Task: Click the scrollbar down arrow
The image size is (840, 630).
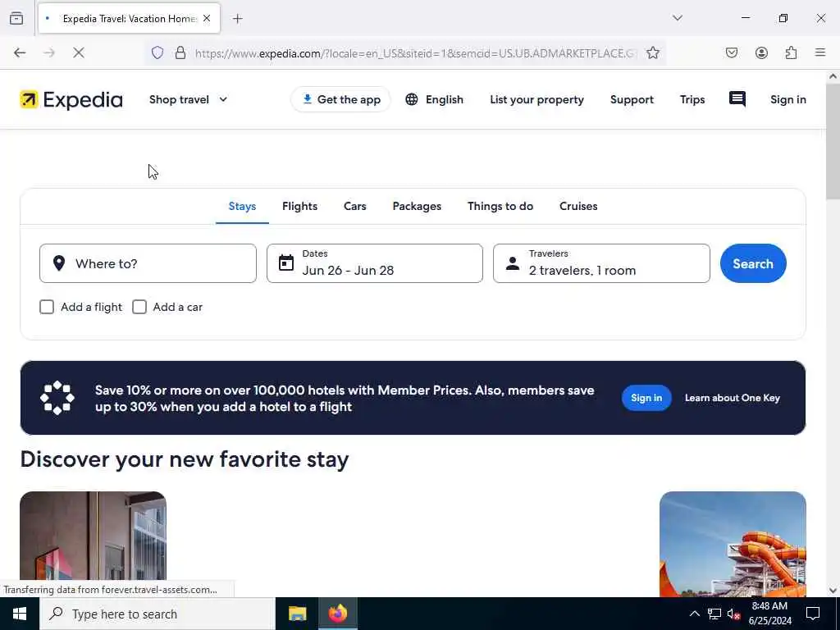Action: 833,591
